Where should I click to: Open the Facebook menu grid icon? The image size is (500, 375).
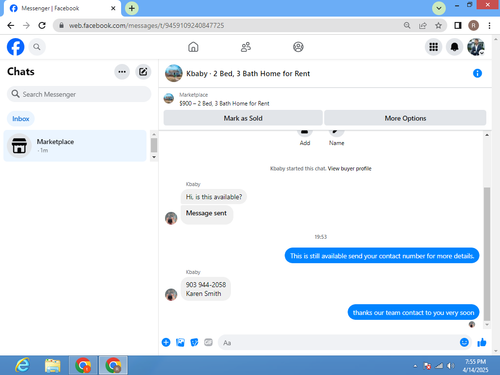click(433, 47)
